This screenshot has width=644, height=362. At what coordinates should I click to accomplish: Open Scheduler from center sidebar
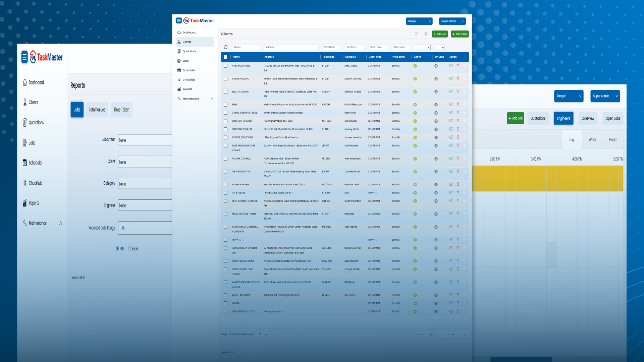(x=189, y=70)
